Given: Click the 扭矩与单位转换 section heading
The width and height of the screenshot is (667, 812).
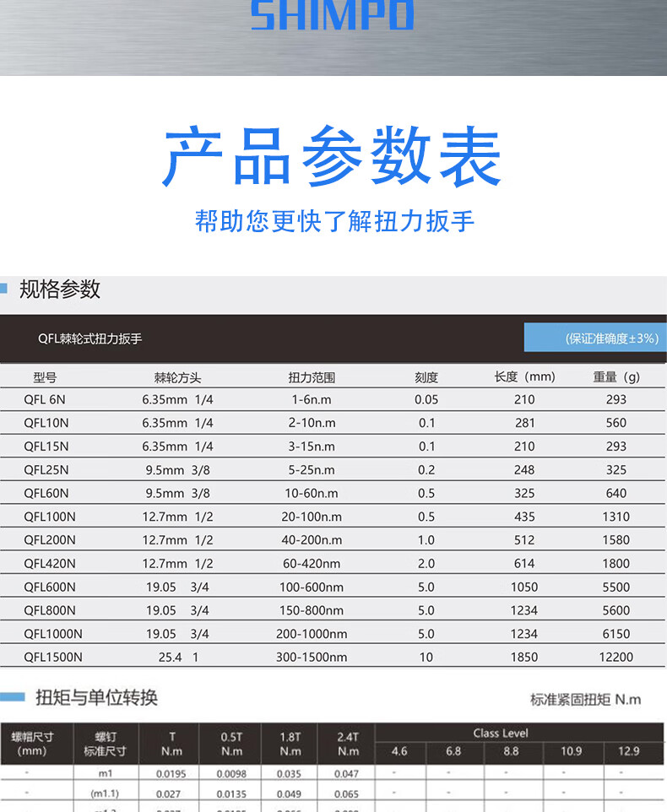Looking at the screenshot, I should 96,697.
